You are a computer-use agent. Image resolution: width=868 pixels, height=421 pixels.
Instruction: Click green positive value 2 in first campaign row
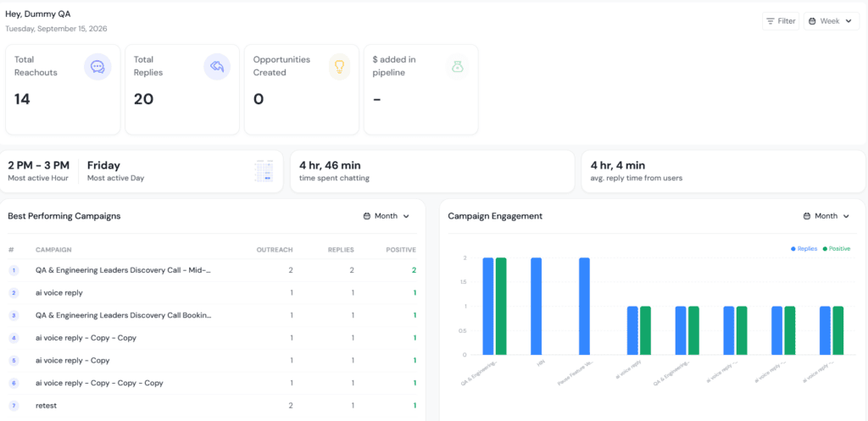(414, 270)
